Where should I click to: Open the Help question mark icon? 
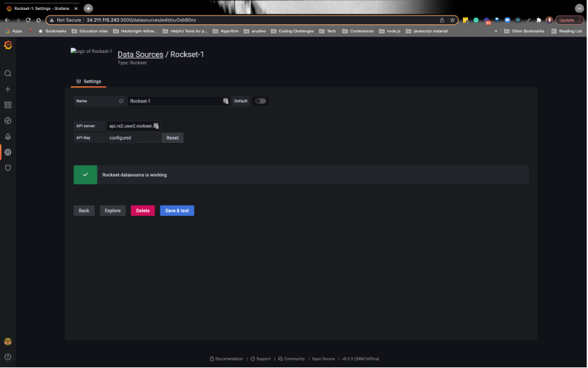8,357
